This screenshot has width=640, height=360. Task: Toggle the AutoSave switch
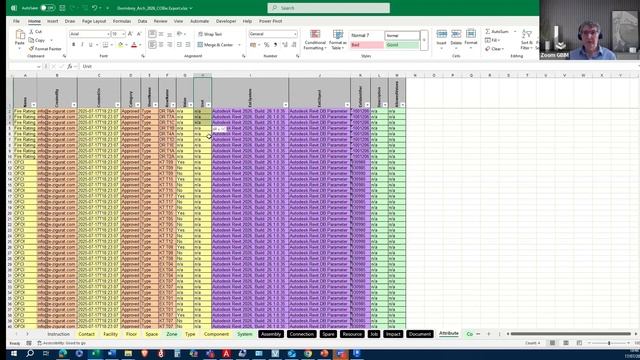coord(48,8)
